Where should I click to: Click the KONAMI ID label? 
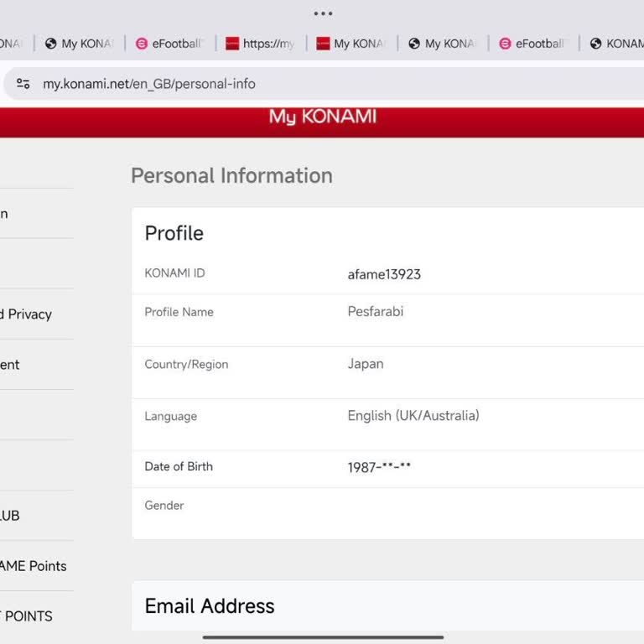174,273
